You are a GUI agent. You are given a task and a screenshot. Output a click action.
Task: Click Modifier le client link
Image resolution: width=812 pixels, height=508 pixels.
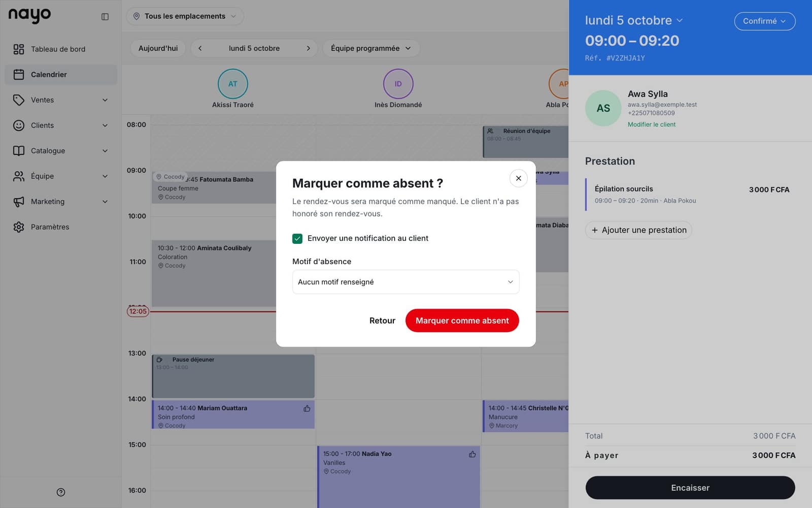pos(652,124)
